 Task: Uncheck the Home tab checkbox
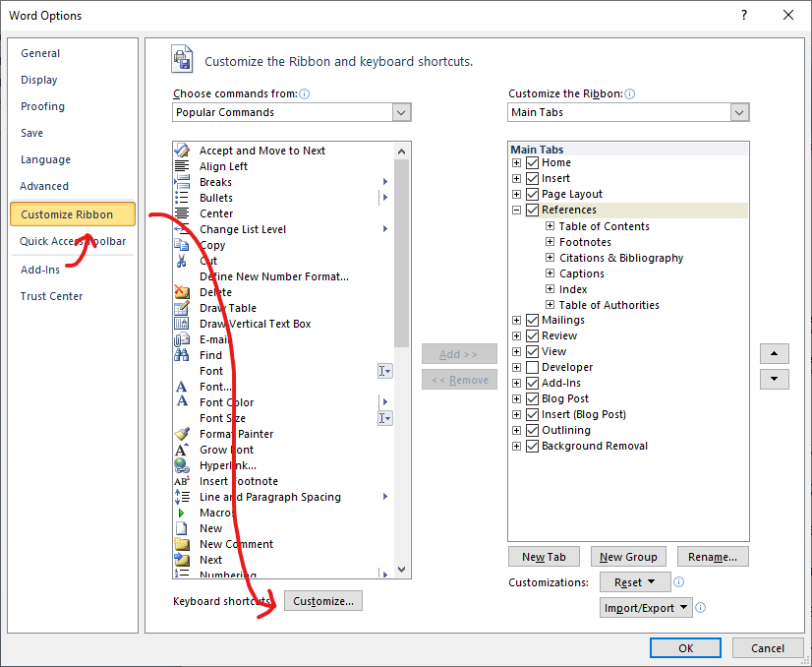[x=533, y=162]
